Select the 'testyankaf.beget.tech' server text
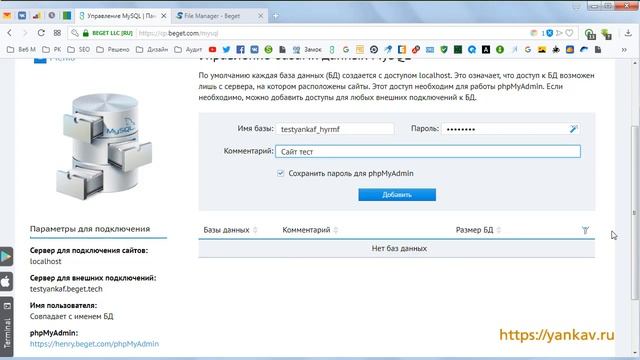 pyautogui.click(x=66, y=289)
